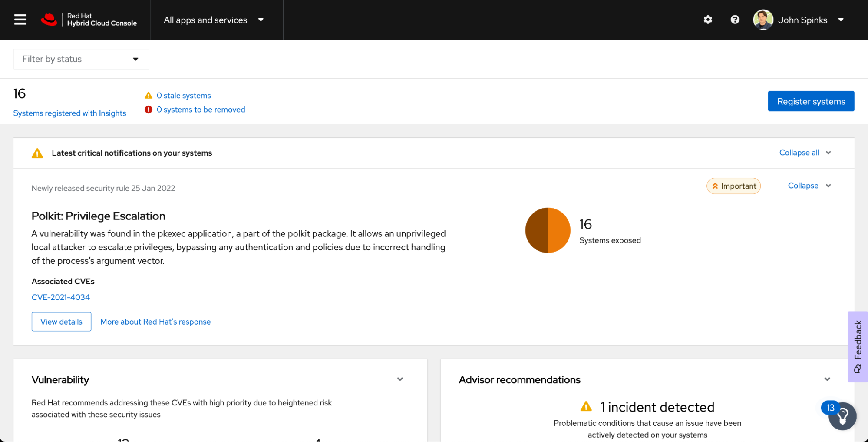Viewport: 868px width, 442px height.
Task: Click the Important severity badge
Action: tap(733, 186)
